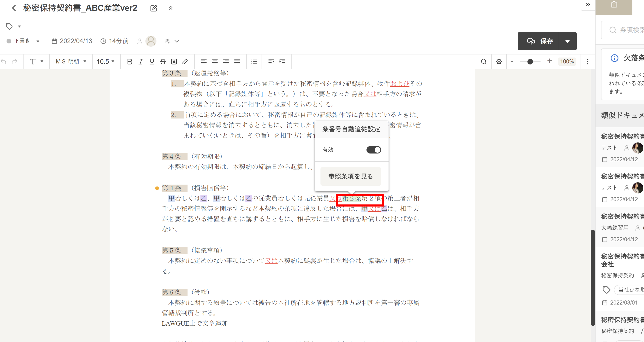This screenshot has width=644, height=342.
Task: Open editor settings gear icon
Action: [499, 62]
